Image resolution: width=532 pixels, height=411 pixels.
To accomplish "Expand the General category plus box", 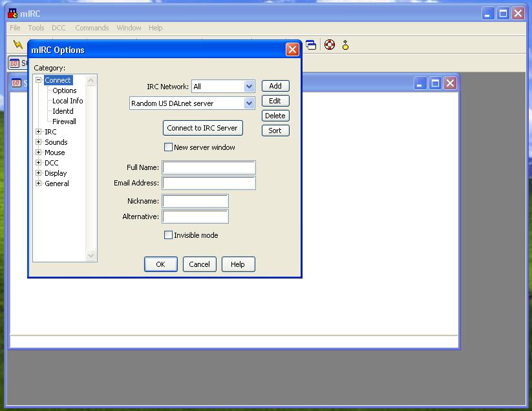I will (x=39, y=183).
